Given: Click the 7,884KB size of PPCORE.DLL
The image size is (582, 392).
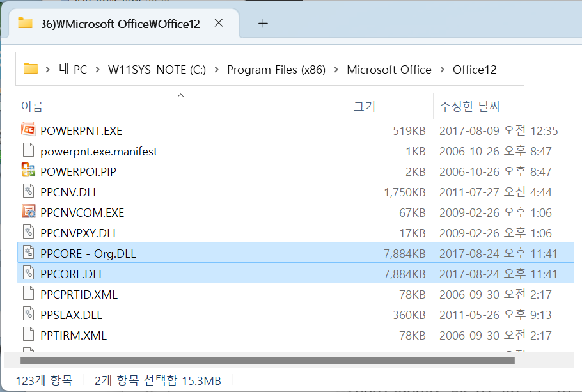Looking at the screenshot, I should click(405, 274).
